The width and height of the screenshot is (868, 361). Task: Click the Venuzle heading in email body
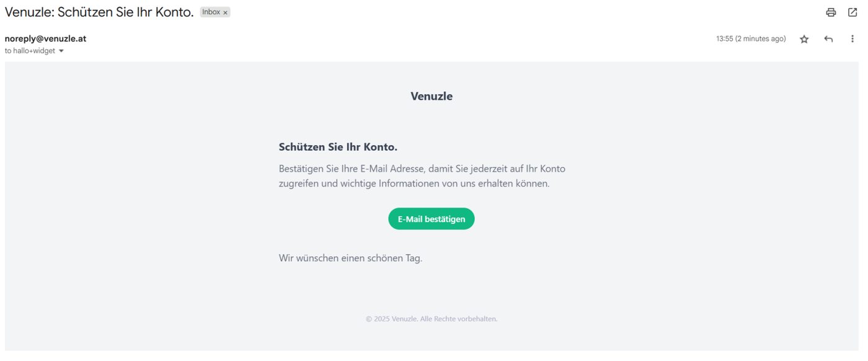click(x=432, y=96)
